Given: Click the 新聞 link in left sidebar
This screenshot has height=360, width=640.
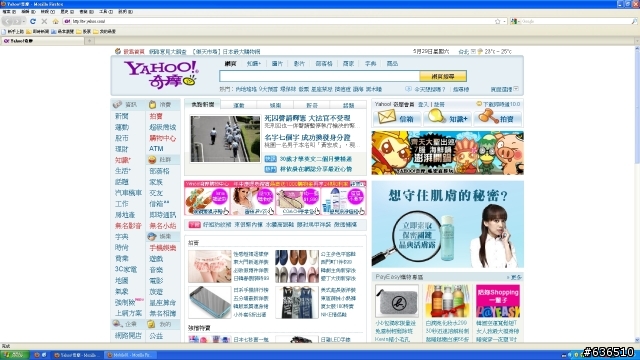Looking at the screenshot, I should click(x=122, y=116).
